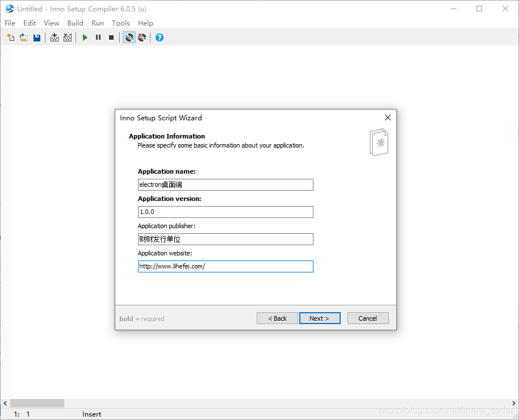Save the script with the floppy disk icon
519x420 pixels.
(37, 37)
